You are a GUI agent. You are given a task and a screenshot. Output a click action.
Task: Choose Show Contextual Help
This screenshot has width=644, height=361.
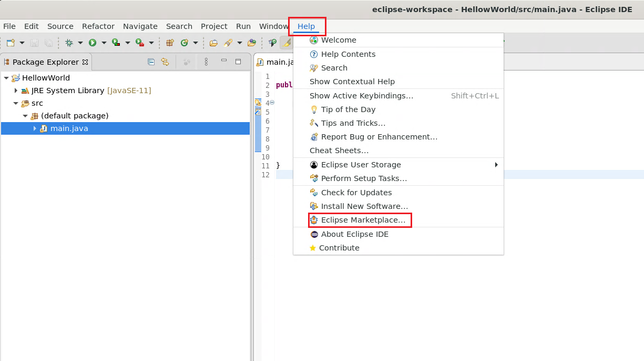click(x=398, y=82)
